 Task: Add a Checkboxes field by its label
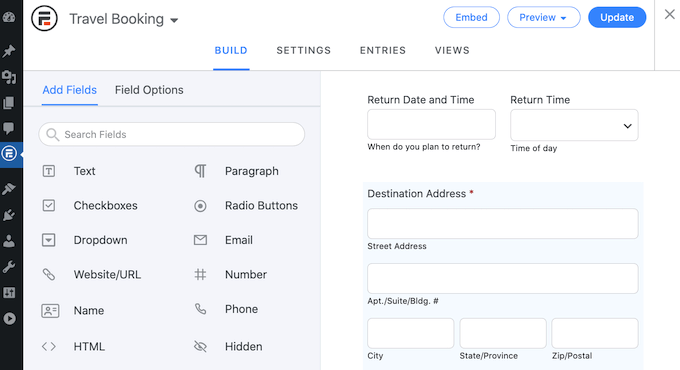click(x=105, y=205)
